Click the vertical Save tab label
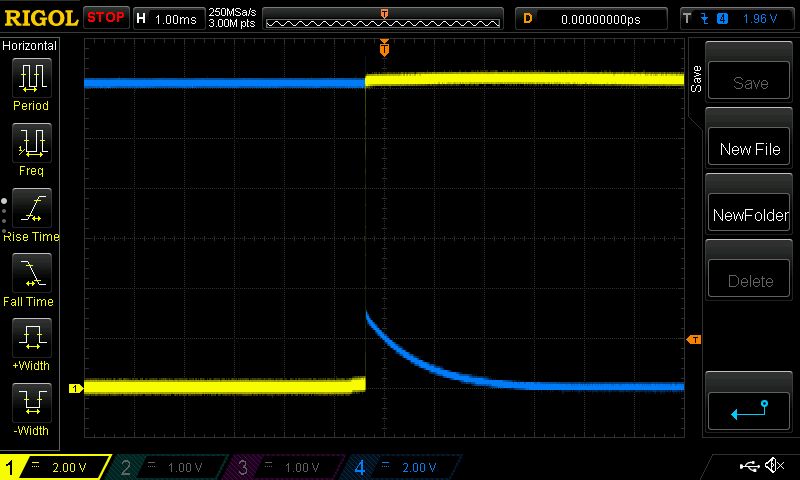The width and height of the screenshot is (800, 480). click(696, 79)
